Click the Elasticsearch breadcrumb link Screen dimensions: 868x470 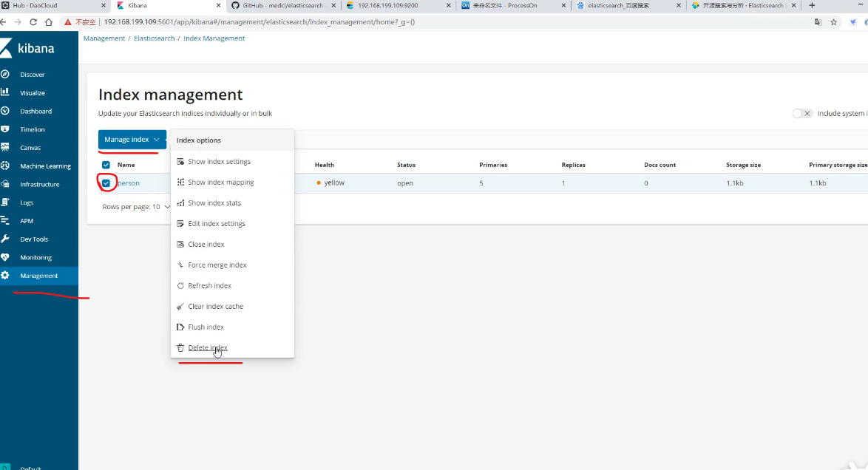(155, 38)
